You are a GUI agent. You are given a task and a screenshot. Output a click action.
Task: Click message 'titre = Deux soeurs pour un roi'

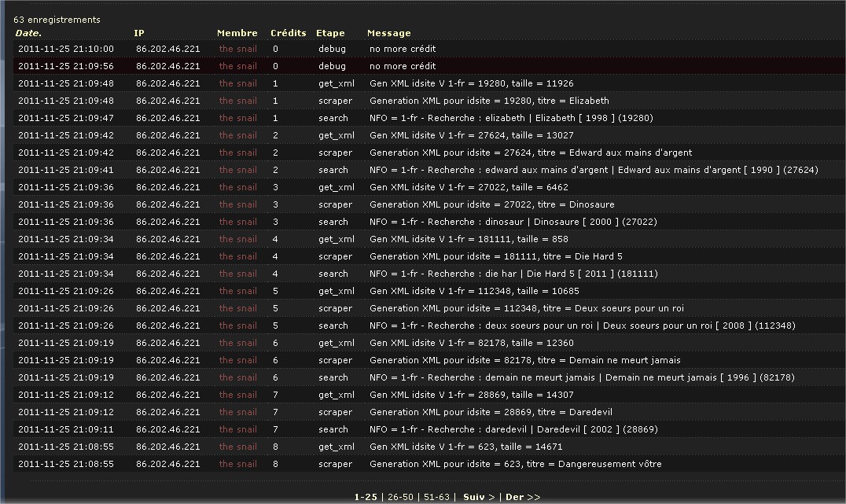pyautogui.click(x=527, y=307)
